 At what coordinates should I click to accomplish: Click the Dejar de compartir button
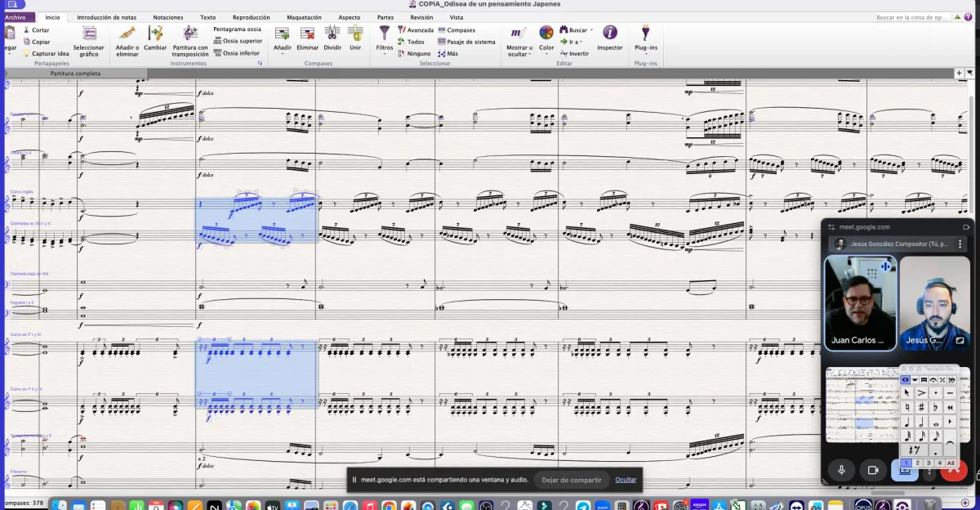[x=571, y=480]
